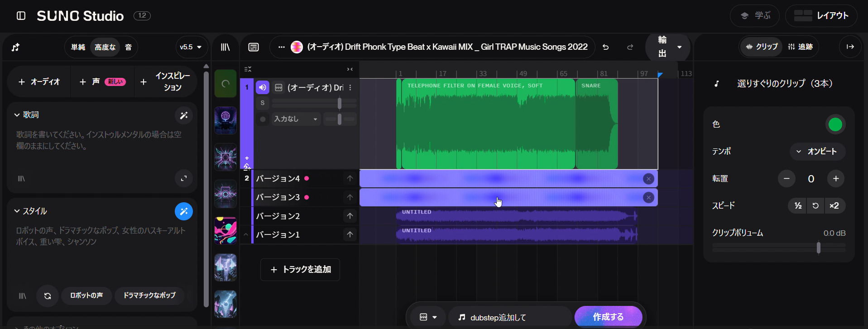
Task: Promote バージョン4 with up arrow
Action: point(350,178)
